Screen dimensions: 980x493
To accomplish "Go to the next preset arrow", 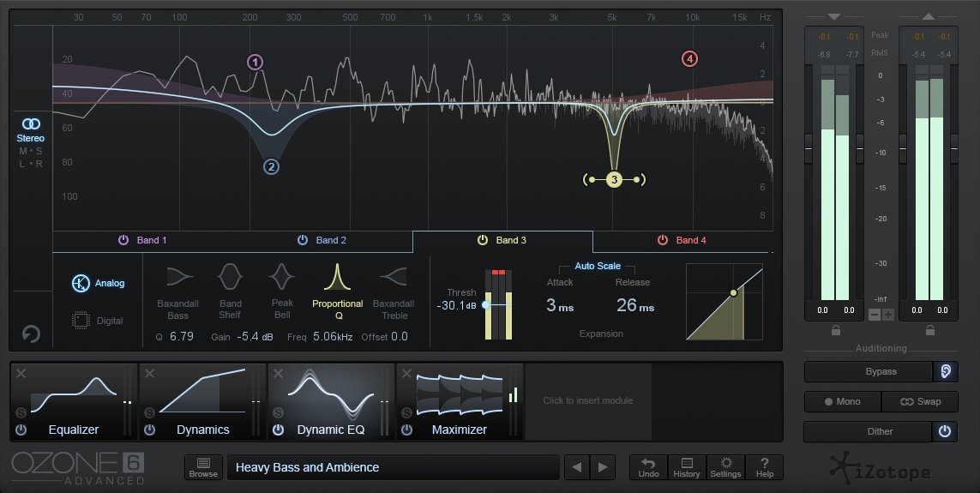I will (x=604, y=467).
